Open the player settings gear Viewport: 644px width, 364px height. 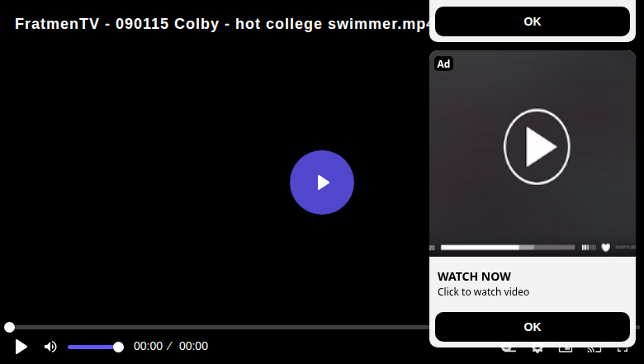pyautogui.click(x=537, y=349)
